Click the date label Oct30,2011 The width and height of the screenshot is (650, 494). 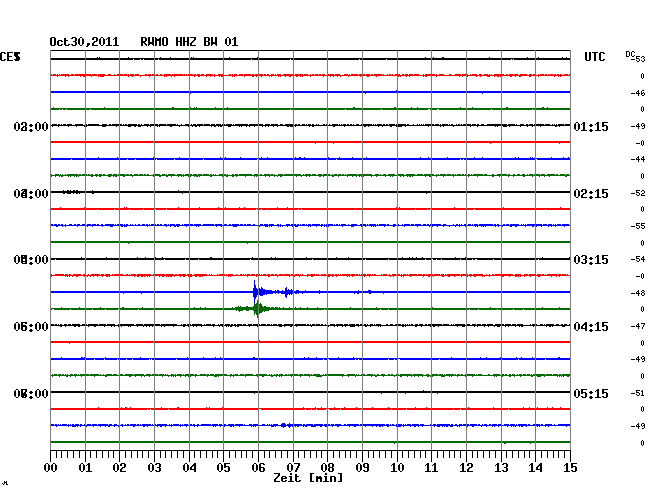coord(84,42)
